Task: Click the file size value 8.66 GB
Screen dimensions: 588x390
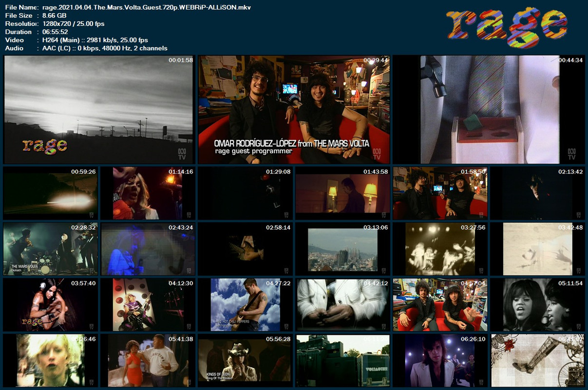Action: [x=55, y=16]
